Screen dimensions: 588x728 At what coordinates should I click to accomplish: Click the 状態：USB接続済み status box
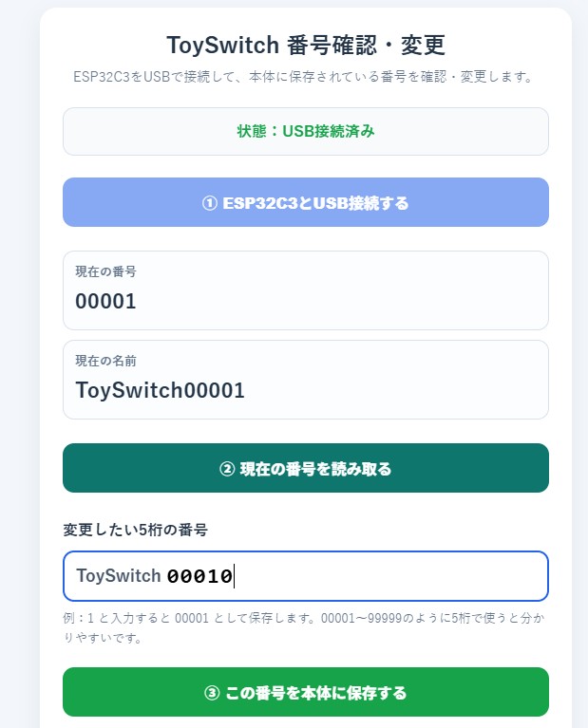tap(306, 131)
